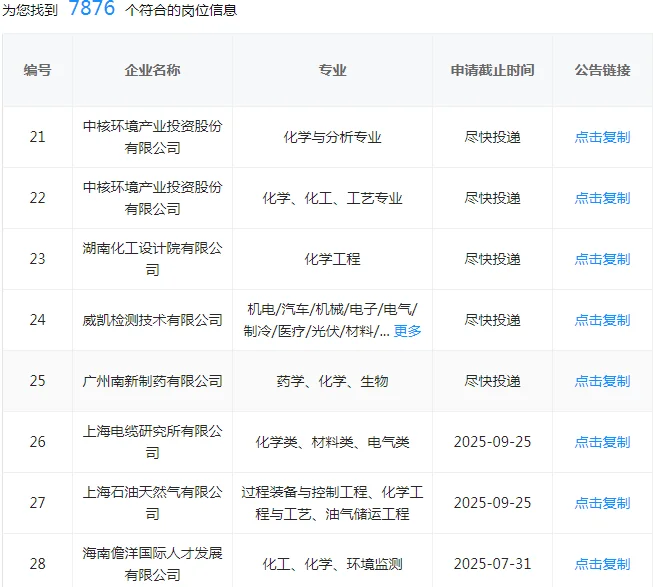Click 湖南化工设计院有限公司 company name
Screen dimensions: 653x587
click(152, 259)
